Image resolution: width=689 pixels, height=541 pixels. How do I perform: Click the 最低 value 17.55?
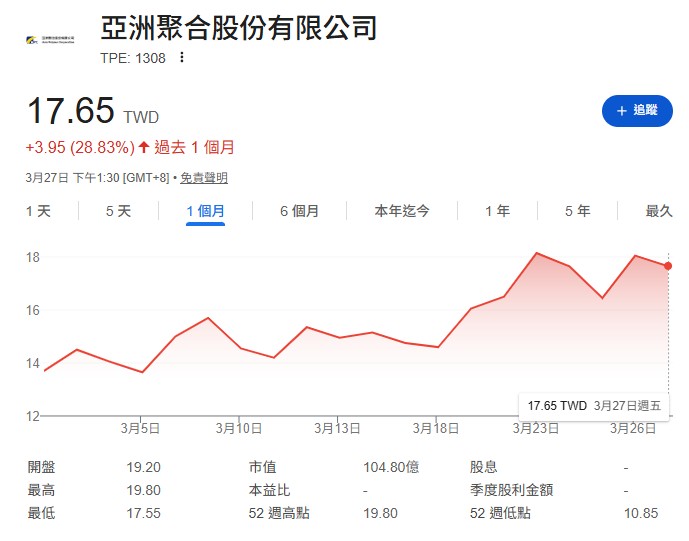[144, 513]
